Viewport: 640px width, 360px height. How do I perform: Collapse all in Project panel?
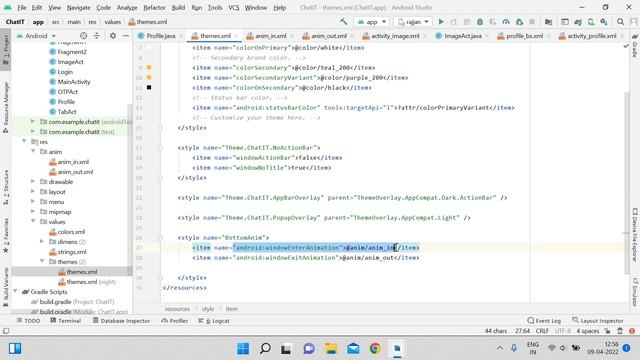pos(96,36)
